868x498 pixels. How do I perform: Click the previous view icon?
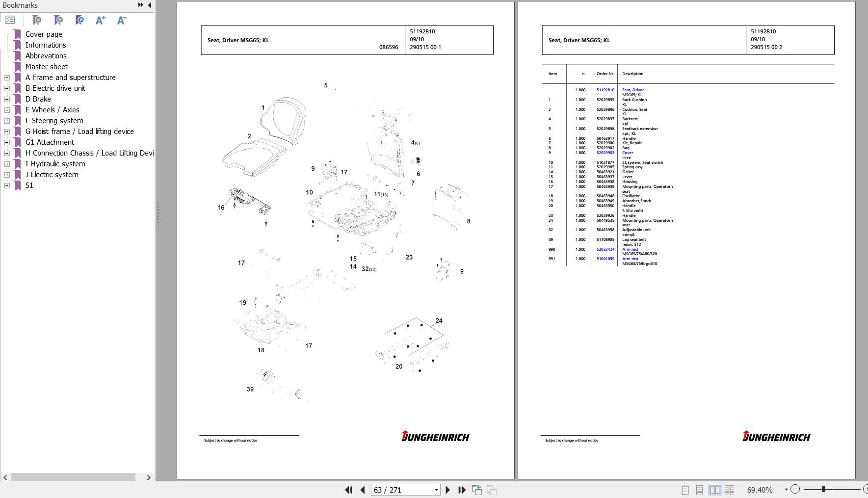coord(476,490)
